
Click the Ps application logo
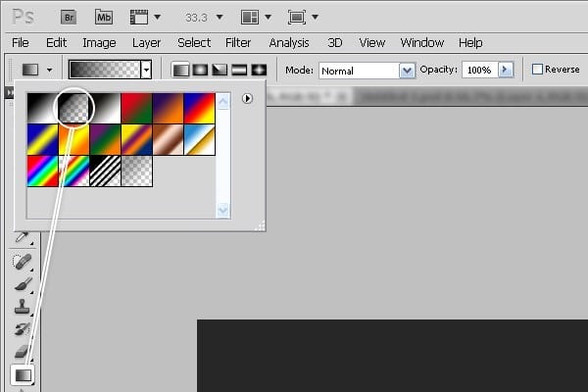tap(24, 17)
